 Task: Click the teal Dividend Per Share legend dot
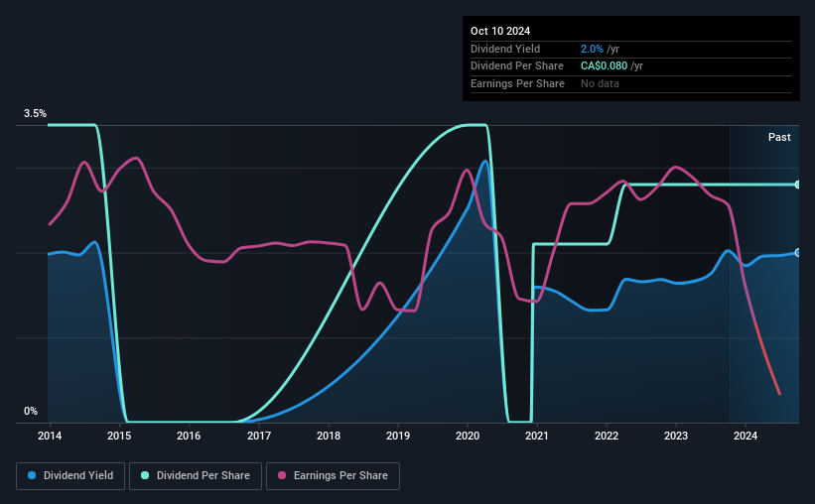[x=145, y=475]
